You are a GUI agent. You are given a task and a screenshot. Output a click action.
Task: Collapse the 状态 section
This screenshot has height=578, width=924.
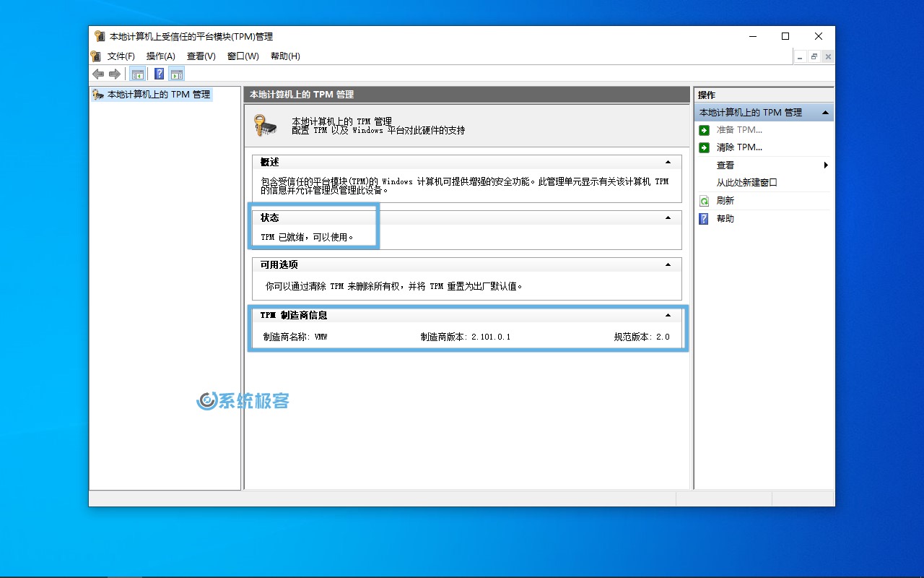668,217
